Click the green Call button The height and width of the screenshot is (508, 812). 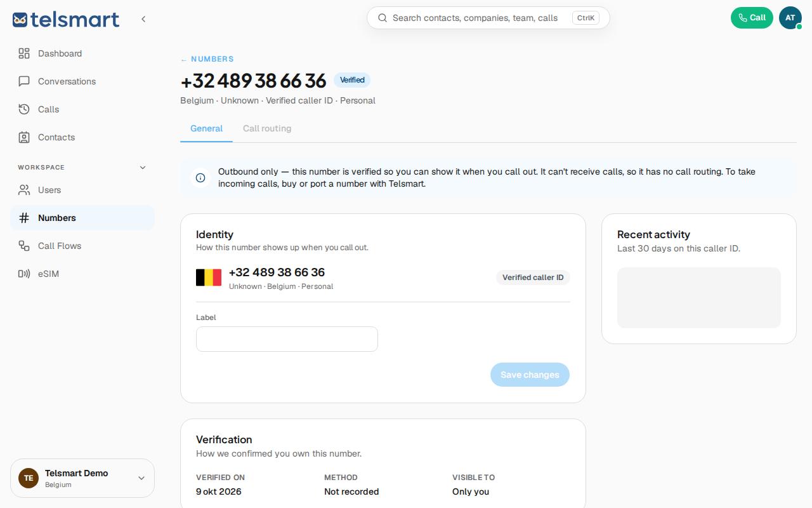click(752, 18)
